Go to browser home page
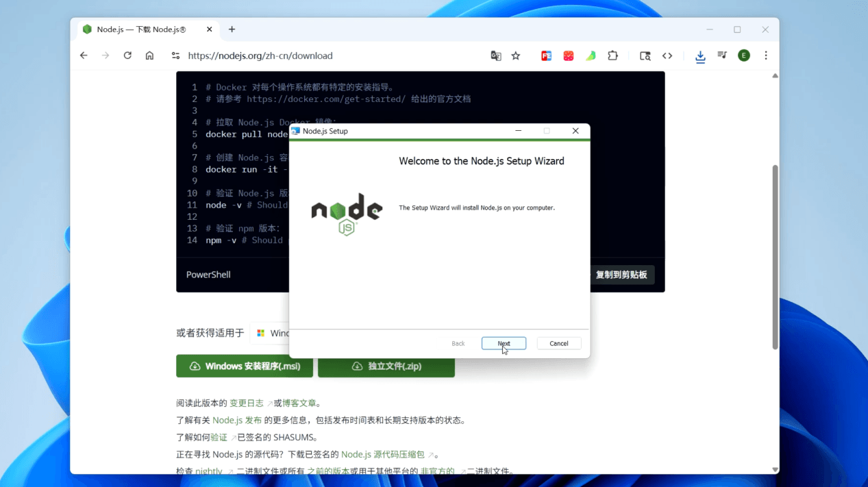Viewport: 868px width, 487px height. coord(149,56)
